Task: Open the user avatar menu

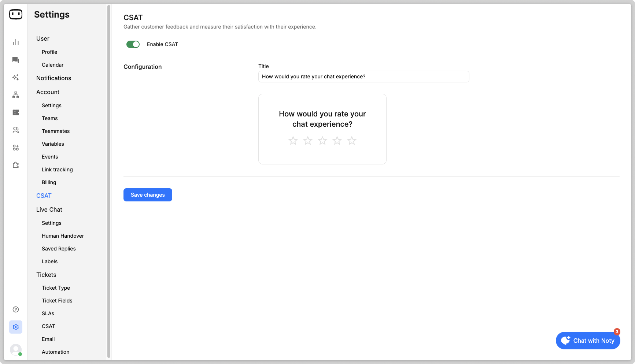Action: 16,350
